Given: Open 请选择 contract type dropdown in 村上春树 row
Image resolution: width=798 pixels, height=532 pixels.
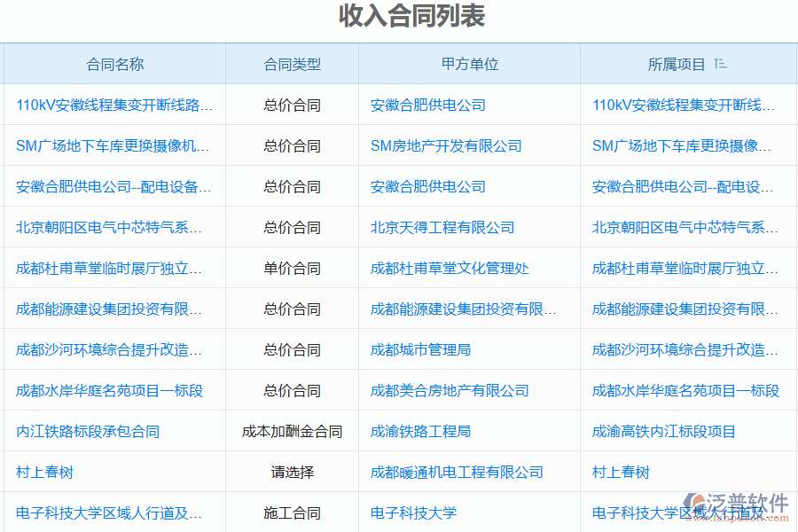Looking at the screenshot, I should pos(291,472).
